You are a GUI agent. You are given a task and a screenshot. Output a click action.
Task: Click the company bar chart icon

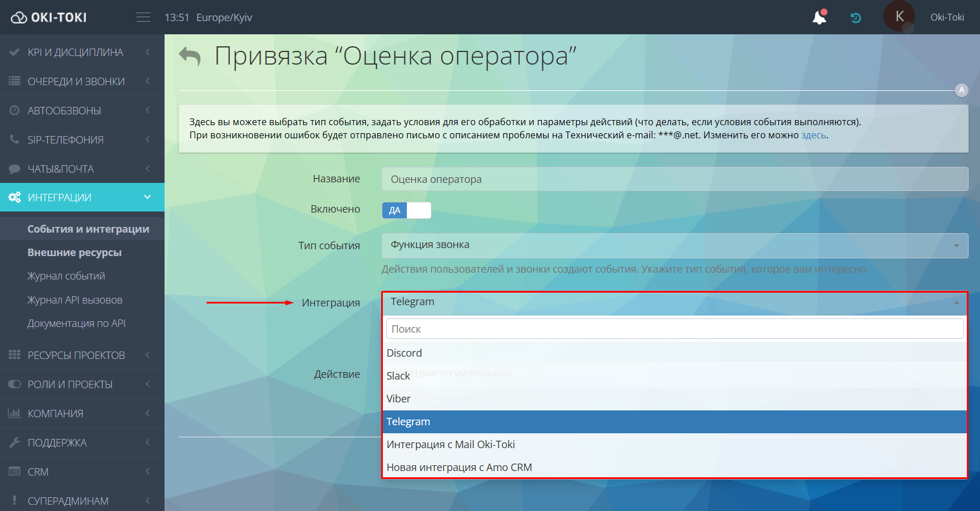point(15,413)
